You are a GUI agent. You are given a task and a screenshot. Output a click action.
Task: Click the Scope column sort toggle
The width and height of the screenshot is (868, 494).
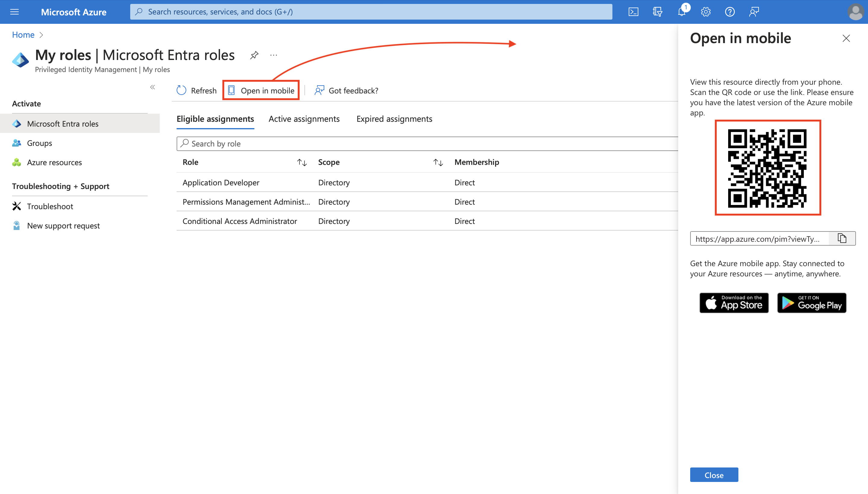click(x=438, y=162)
